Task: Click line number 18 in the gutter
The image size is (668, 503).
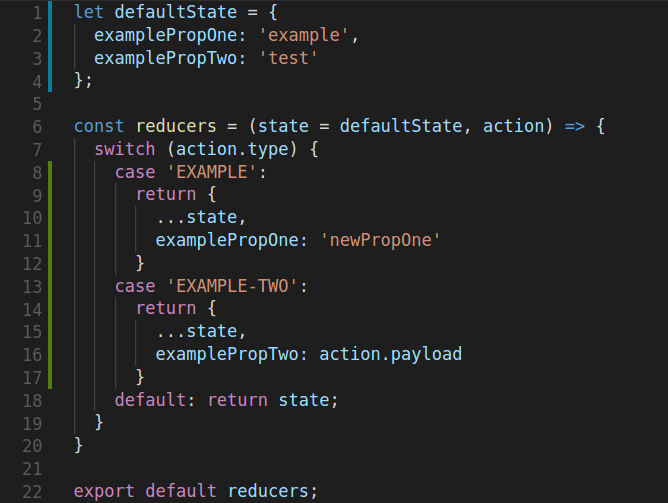Action: tap(33, 399)
